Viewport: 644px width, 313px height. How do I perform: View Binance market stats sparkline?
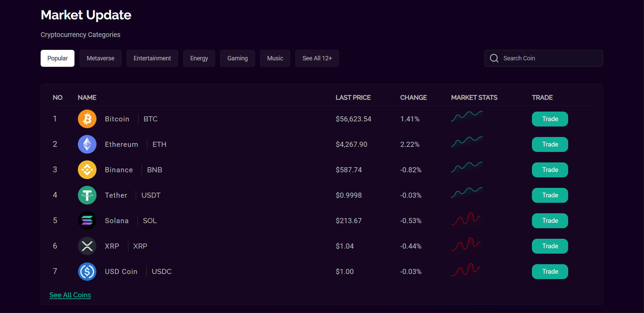467,167
